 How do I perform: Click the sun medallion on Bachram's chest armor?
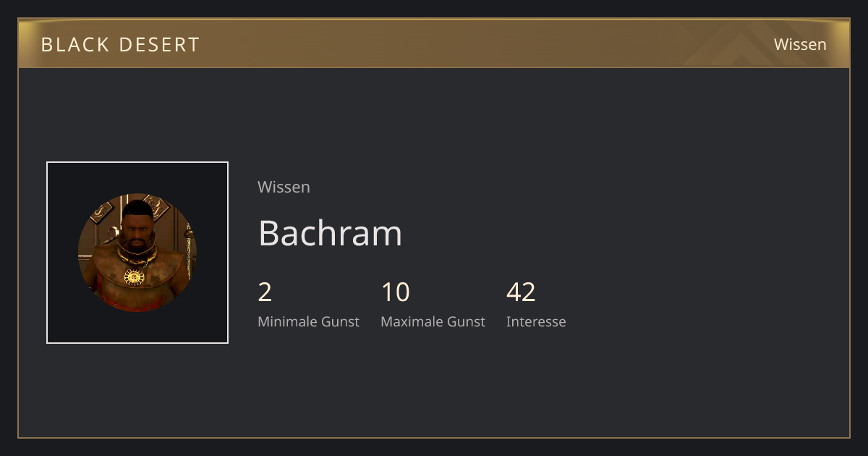[x=133, y=276]
